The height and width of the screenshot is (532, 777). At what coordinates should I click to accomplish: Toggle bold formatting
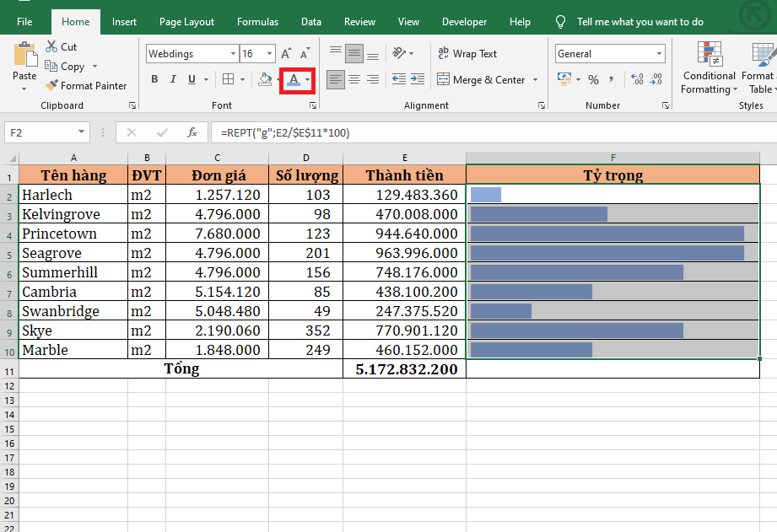coord(154,79)
